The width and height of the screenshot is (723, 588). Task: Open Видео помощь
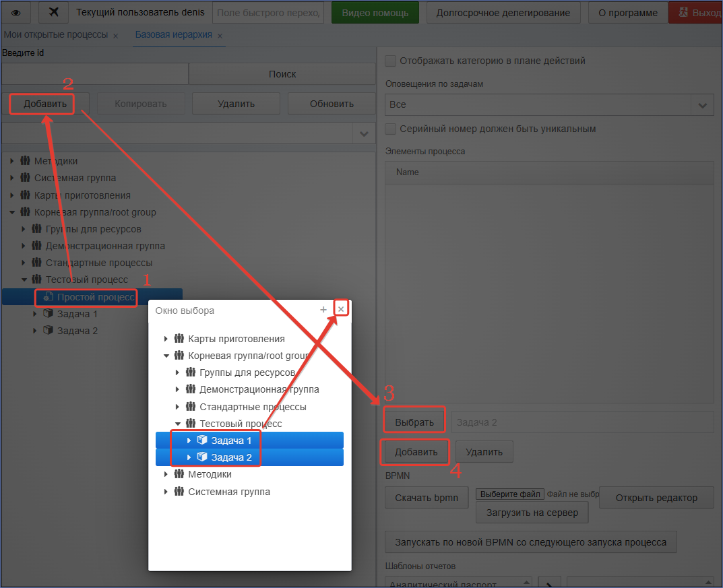(375, 13)
